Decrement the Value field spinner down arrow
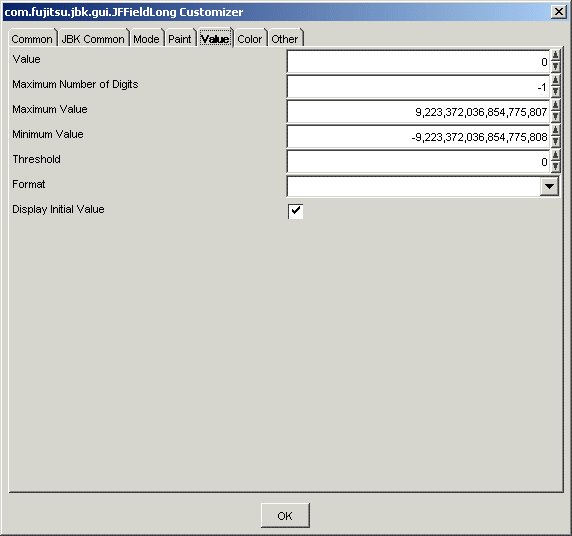The height and width of the screenshot is (536, 572). (x=555, y=66)
